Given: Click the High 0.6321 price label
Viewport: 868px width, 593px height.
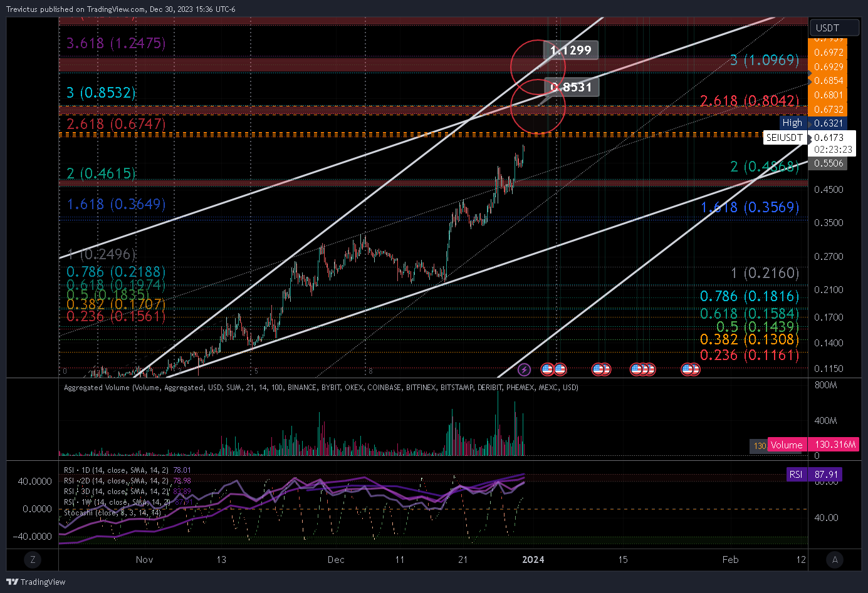Looking at the screenshot, I should pos(813,123).
